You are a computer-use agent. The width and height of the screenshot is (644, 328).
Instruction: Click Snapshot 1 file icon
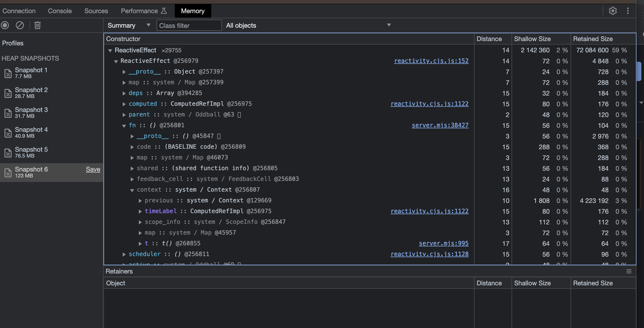(8, 73)
